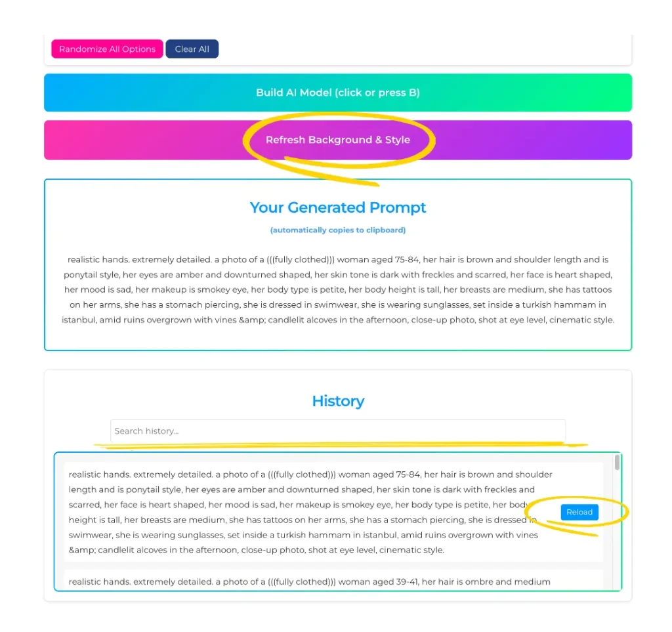
Task: Hit Refresh Background & Style
Action: (338, 140)
